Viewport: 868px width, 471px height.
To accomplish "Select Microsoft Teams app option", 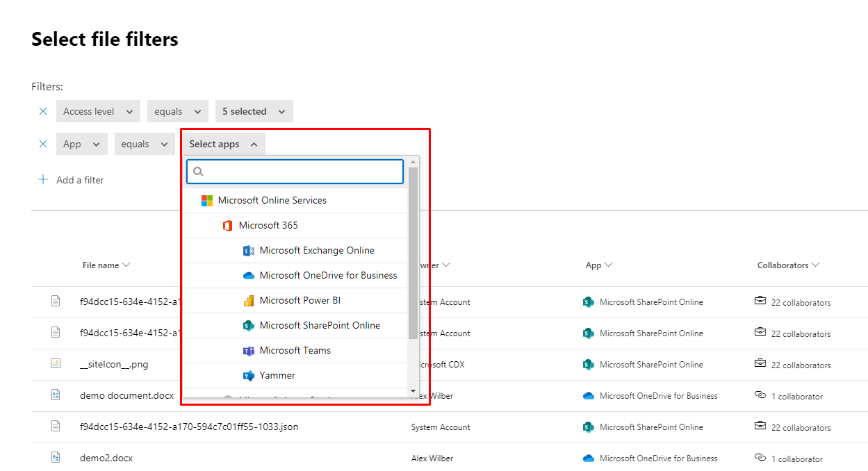I will coord(295,351).
